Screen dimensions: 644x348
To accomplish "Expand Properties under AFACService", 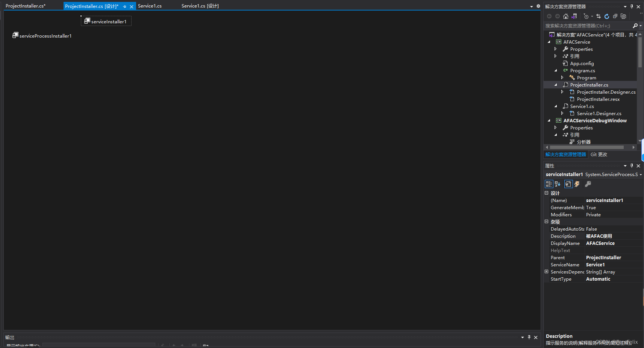I will [556, 49].
